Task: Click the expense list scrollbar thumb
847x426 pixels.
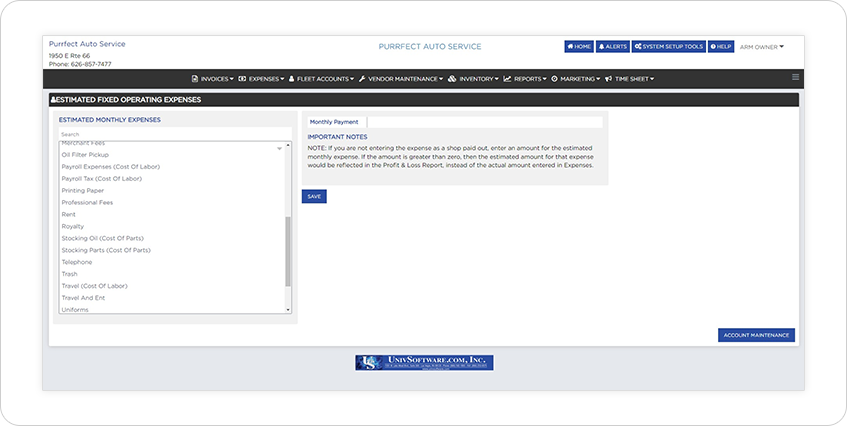Action: tap(288, 252)
